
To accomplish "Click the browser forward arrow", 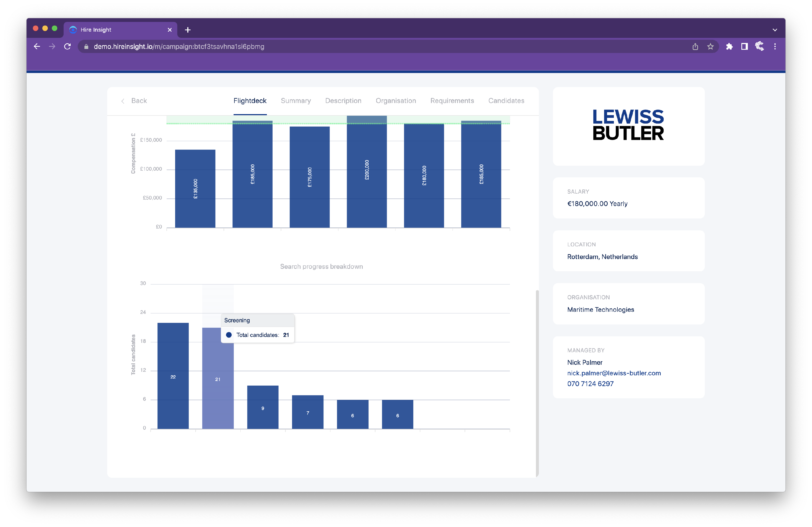I will pyautogui.click(x=52, y=46).
